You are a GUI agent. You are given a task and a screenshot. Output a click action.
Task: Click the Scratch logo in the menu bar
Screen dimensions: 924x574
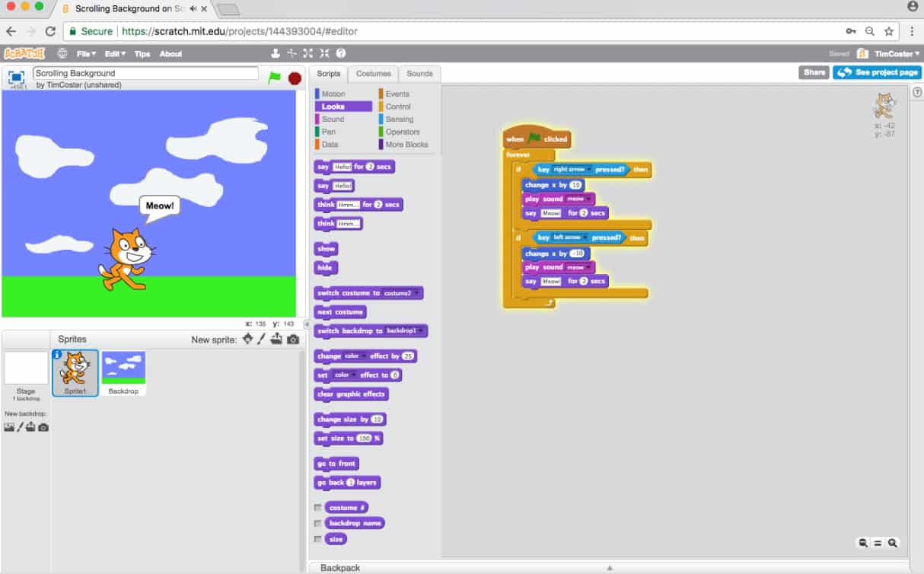(x=24, y=53)
